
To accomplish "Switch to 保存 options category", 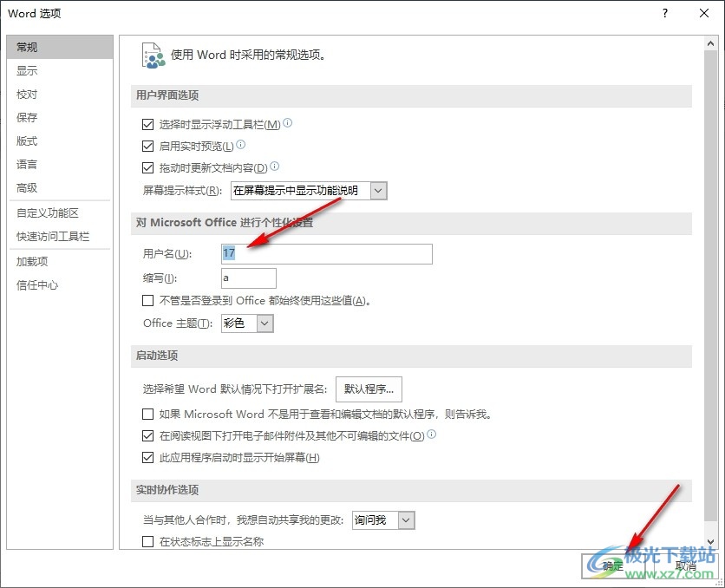I will click(x=60, y=117).
